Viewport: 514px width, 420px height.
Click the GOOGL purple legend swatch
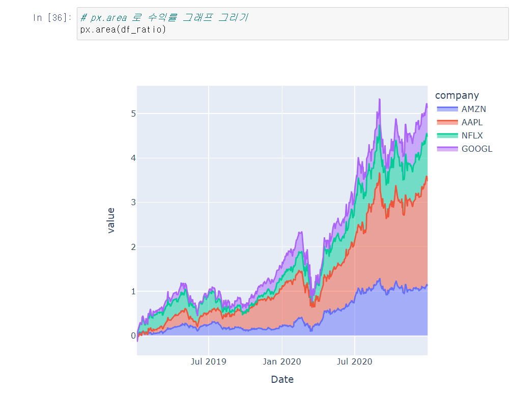tap(447, 149)
